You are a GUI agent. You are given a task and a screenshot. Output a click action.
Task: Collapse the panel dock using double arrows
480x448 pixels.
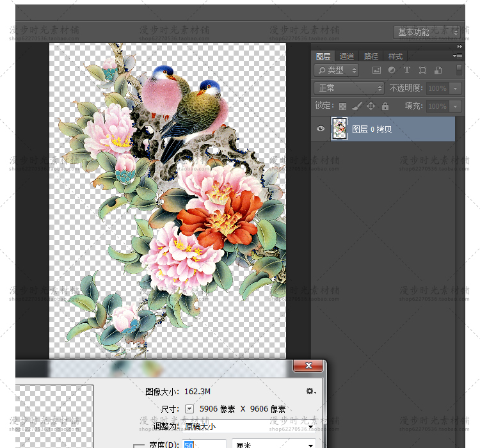460,47
